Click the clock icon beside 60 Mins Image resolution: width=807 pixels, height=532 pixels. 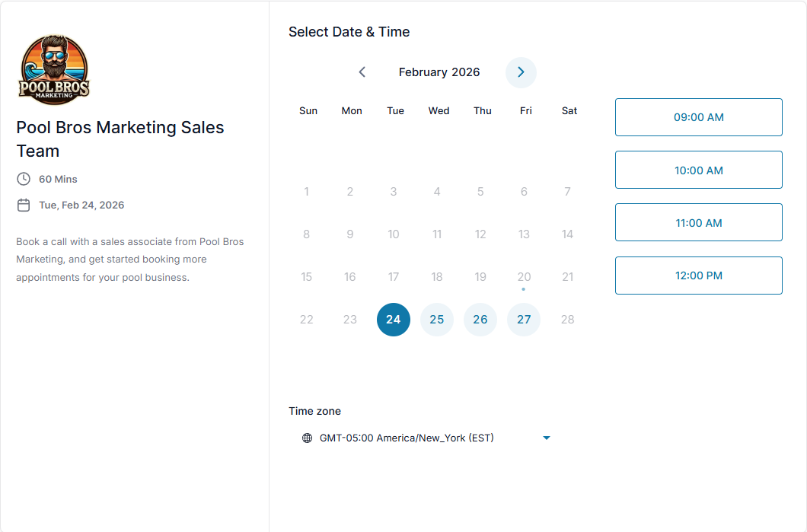(24, 179)
